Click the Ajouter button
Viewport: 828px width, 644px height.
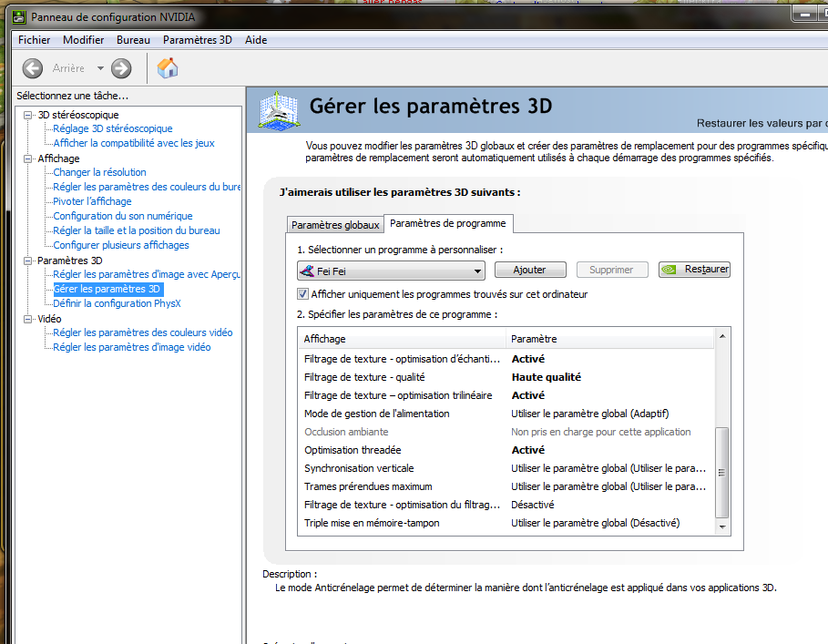coord(529,270)
